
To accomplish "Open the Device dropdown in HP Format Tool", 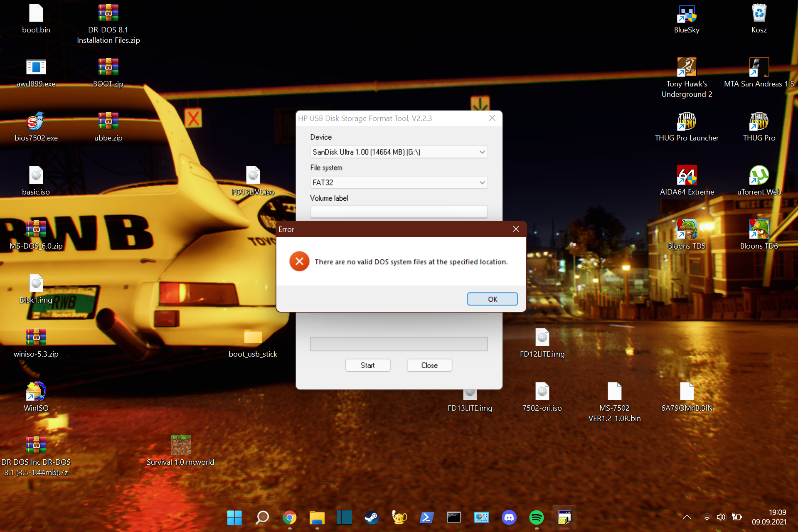I will pos(399,152).
